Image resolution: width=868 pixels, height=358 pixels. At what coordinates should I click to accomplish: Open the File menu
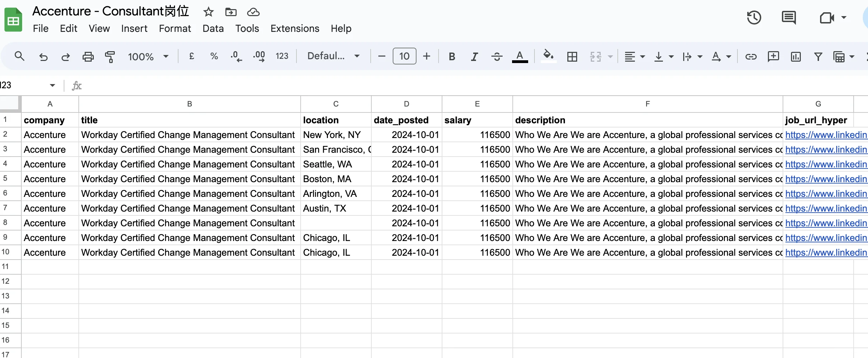(41, 28)
